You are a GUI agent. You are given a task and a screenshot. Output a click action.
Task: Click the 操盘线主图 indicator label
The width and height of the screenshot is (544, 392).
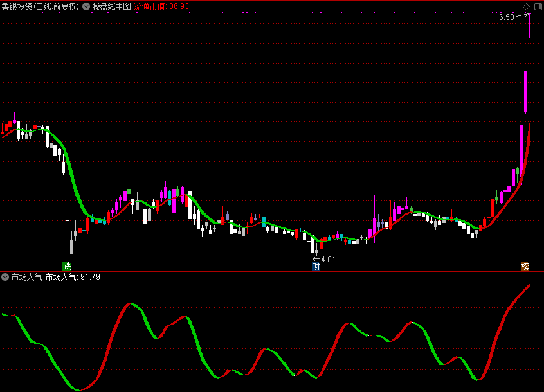(x=111, y=6)
